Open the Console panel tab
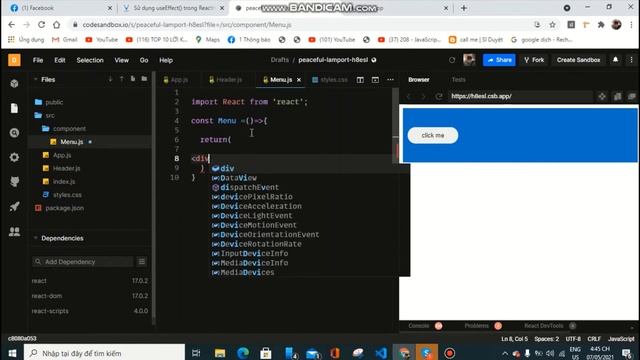This screenshot has width=640, height=360. pyautogui.click(x=419, y=326)
